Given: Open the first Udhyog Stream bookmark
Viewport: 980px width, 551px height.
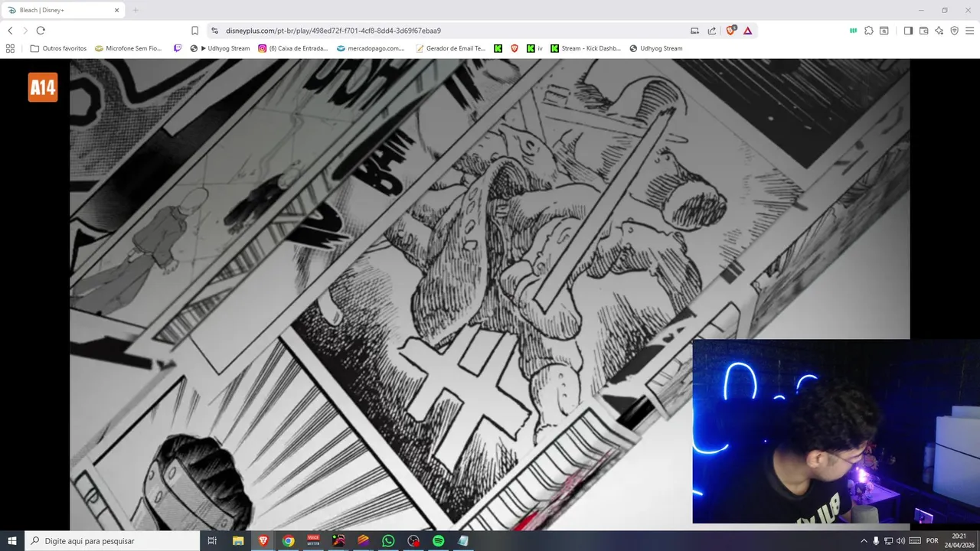Looking at the screenshot, I should (x=220, y=48).
